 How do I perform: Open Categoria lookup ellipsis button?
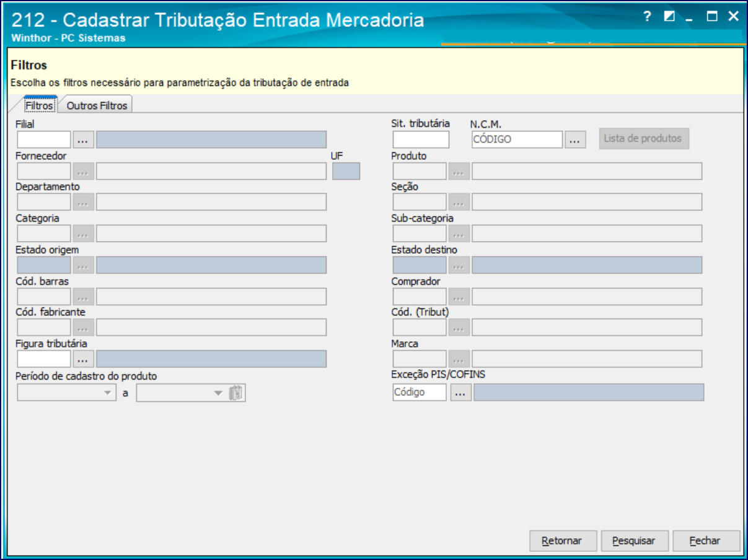click(x=84, y=234)
